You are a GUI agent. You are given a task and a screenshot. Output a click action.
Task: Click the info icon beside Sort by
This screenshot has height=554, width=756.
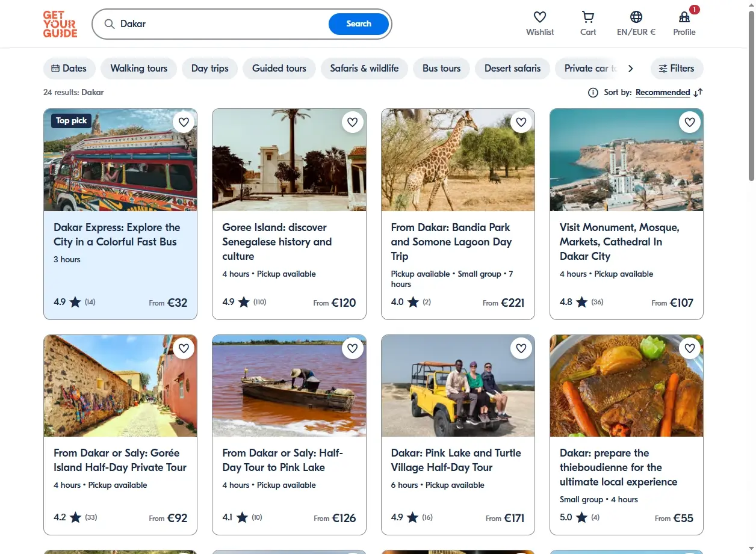point(593,93)
